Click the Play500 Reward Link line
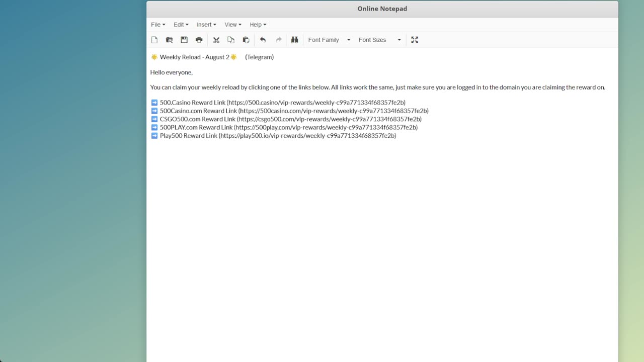This screenshot has width=644, height=362. tap(274, 136)
